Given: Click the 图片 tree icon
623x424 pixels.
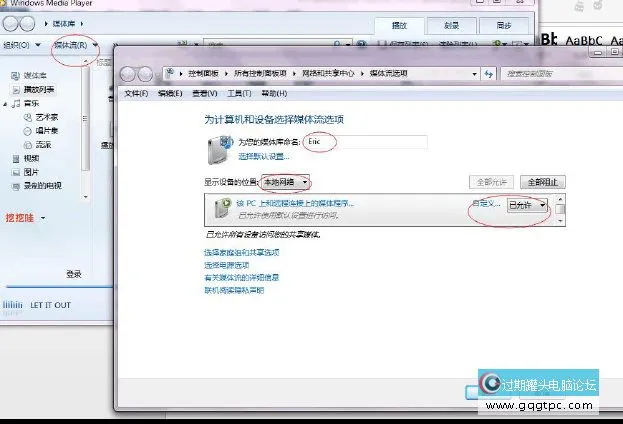Looking at the screenshot, I should 15,172.
